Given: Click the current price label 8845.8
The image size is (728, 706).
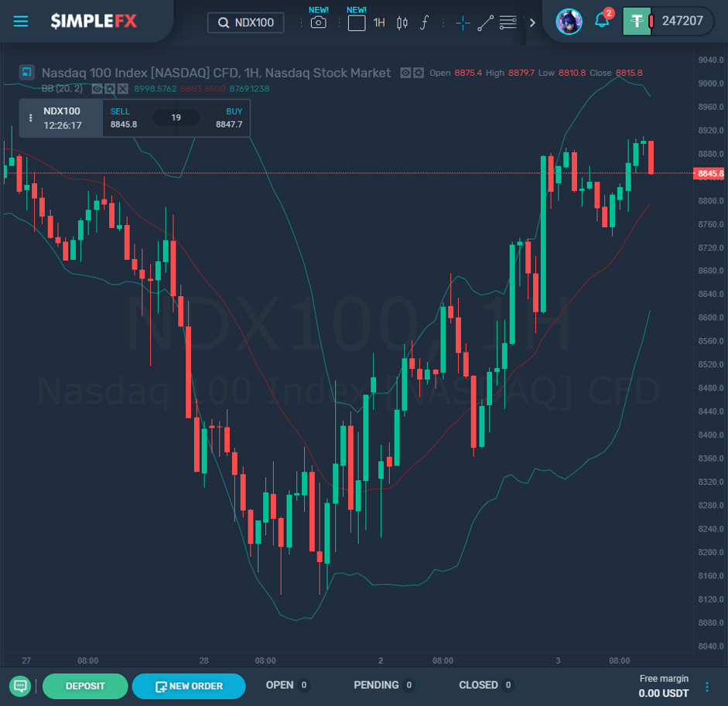Looking at the screenshot, I should pyautogui.click(x=709, y=173).
